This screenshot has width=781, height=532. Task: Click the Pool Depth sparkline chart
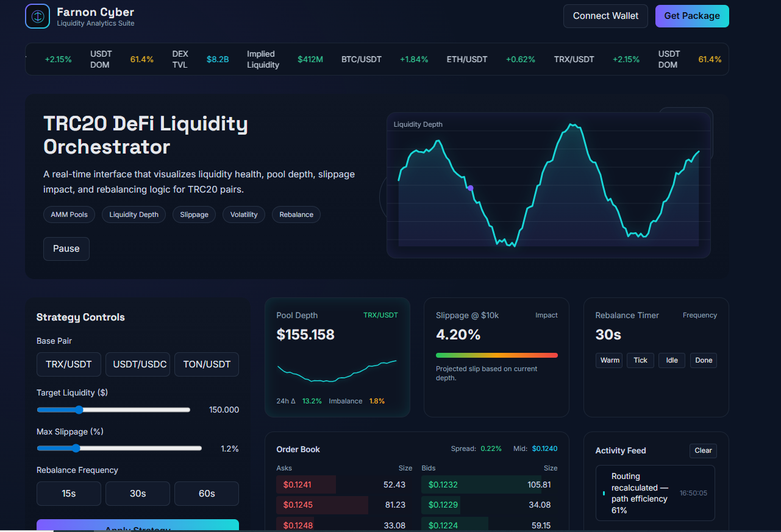click(337, 371)
